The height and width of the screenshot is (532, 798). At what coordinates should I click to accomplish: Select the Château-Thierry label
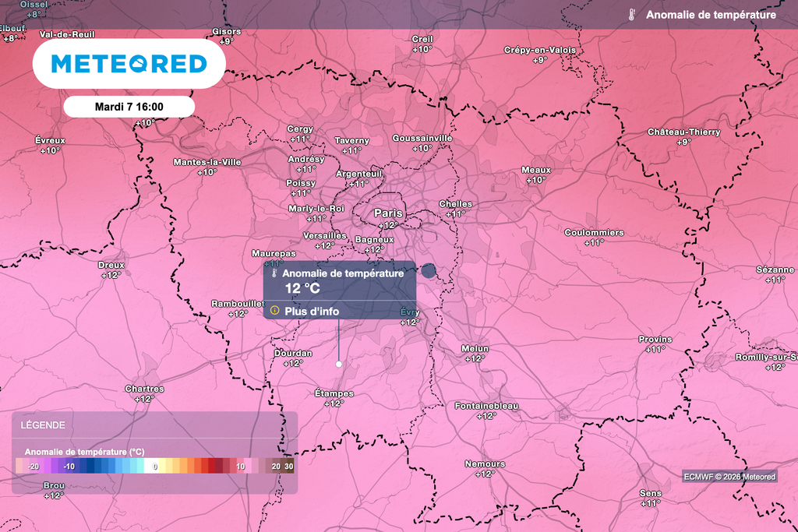coord(683,132)
